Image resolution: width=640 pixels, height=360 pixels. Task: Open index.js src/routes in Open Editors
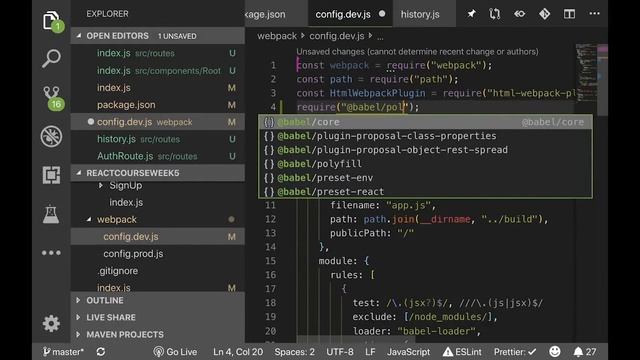click(158, 53)
